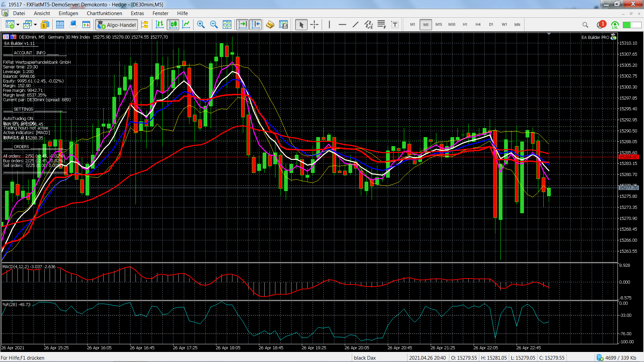Image resolution: width=644 pixels, height=362 pixels.
Task: Click the Zoom Out magnifier icon
Action: [x=214, y=24]
